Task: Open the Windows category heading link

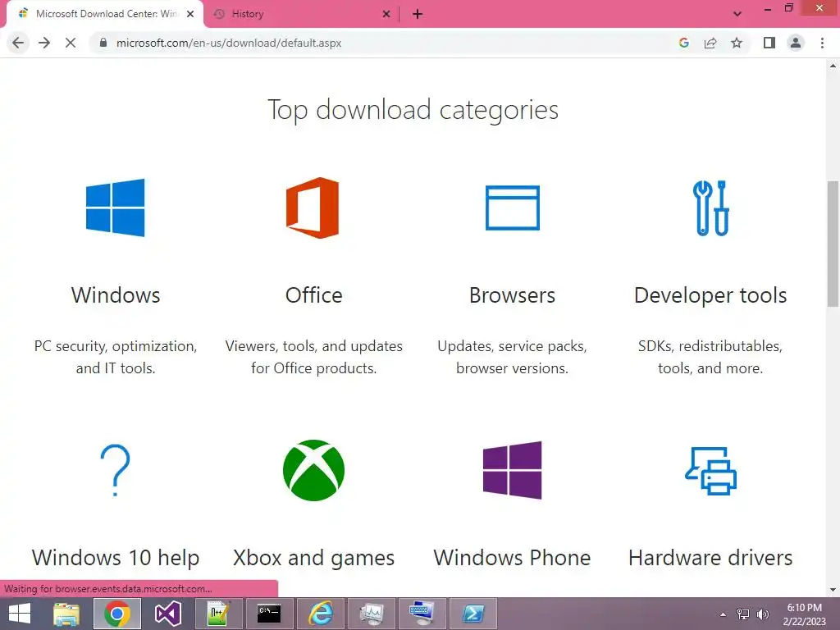Action: click(116, 295)
